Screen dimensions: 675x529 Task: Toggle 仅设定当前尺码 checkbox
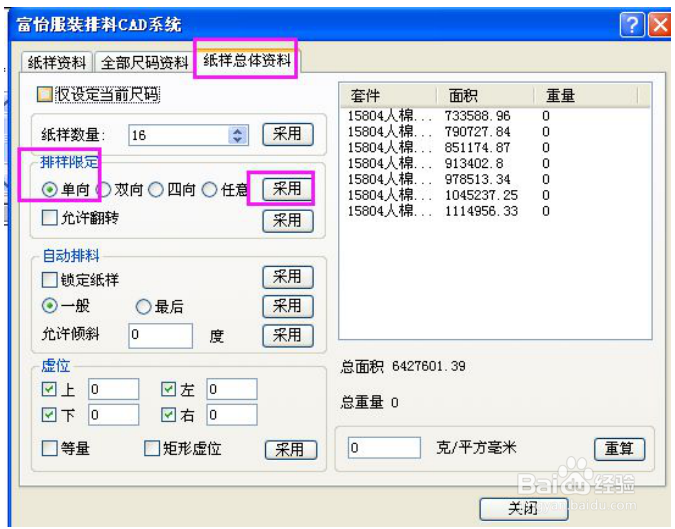click(44, 94)
